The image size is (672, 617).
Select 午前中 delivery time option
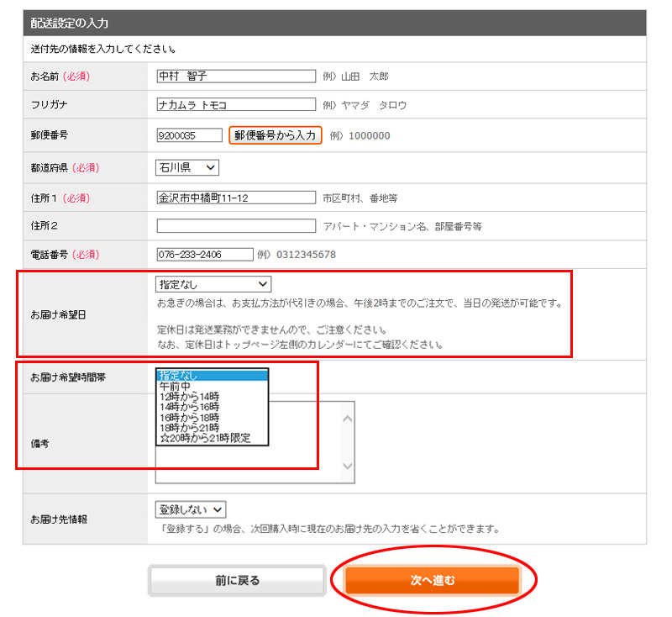point(213,386)
